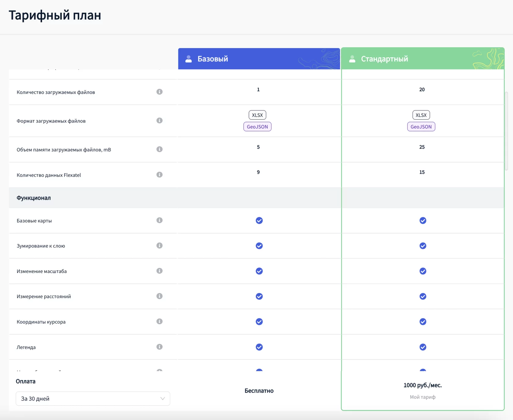Click the Бесплатно price label
The width and height of the screenshot is (513, 420).
click(259, 391)
